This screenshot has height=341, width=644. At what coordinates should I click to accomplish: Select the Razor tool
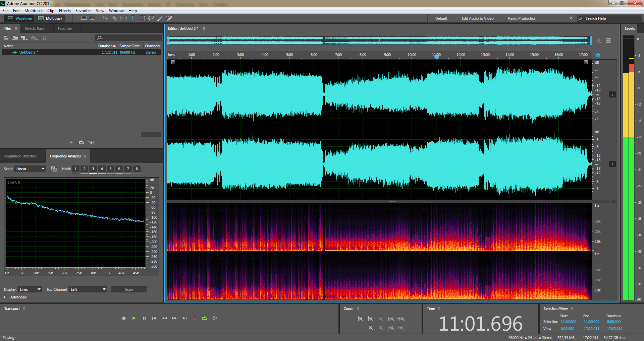click(x=115, y=18)
